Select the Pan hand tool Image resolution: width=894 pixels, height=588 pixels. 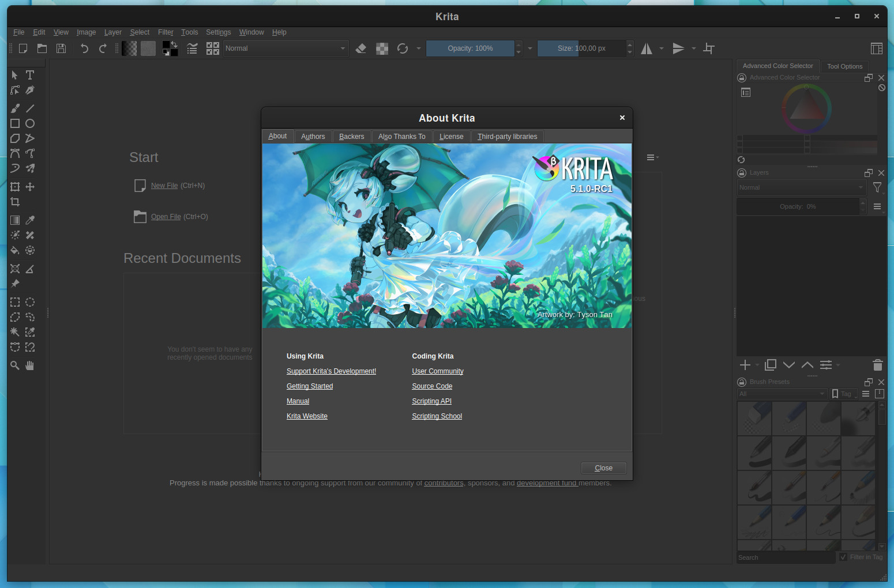pos(30,365)
